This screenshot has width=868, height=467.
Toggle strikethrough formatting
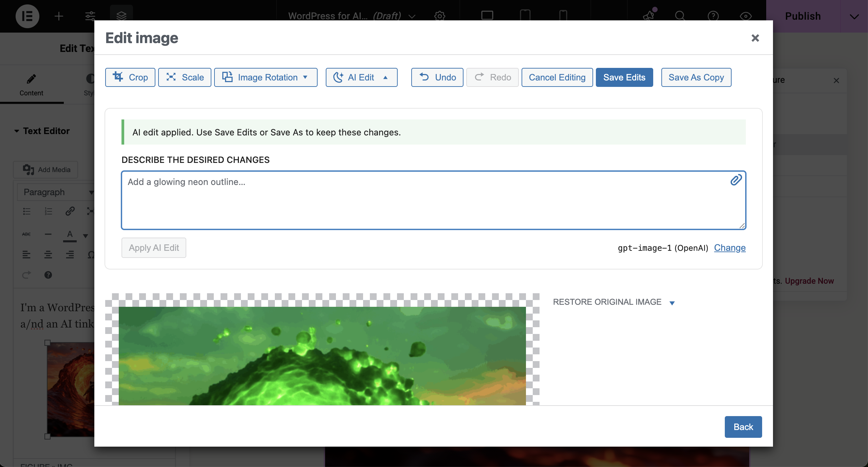point(26,234)
